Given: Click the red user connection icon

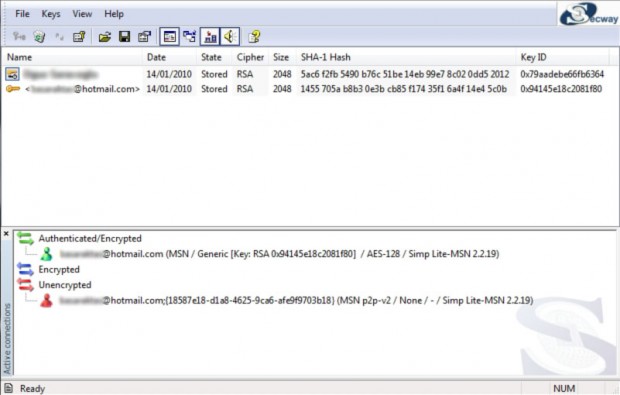Looking at the screenshot, I should tap(47, 301).
